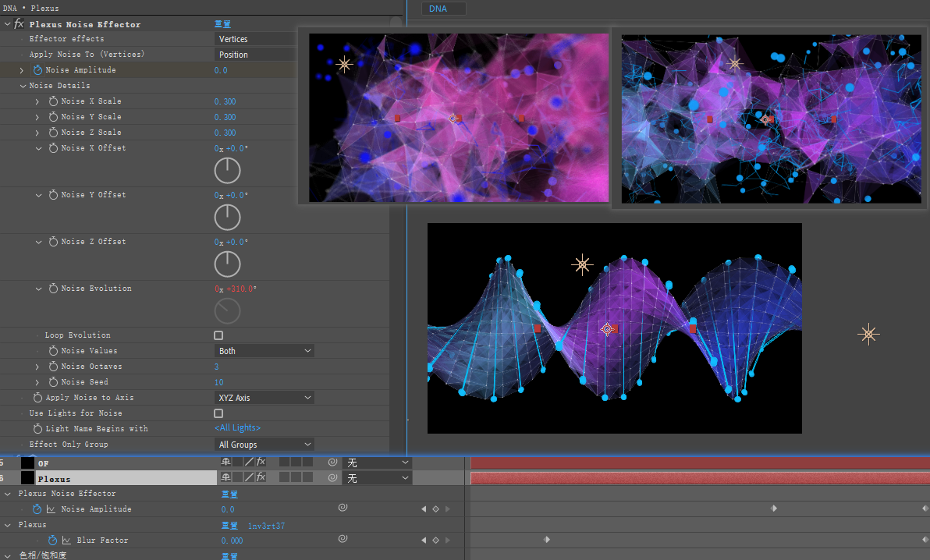The image size is (930, 560).
Task: Click the parent pick whip for OF layer
Action: [x=332, y=463]
